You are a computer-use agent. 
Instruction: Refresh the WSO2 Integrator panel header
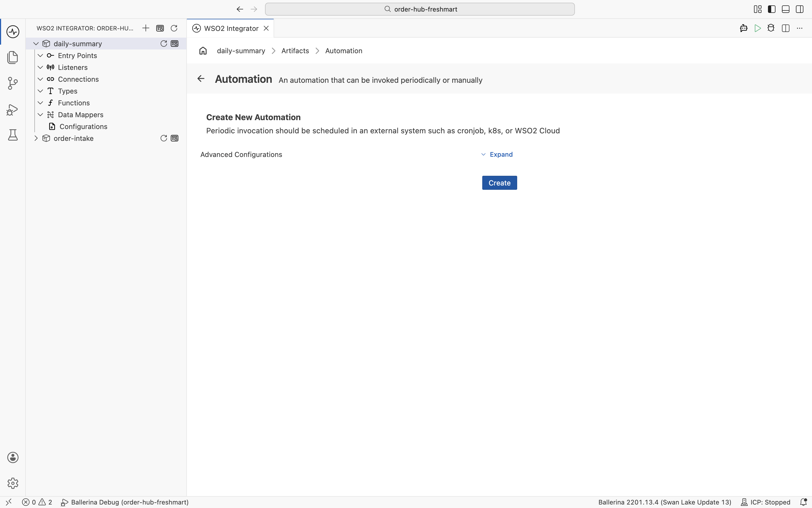coord(174,28)
